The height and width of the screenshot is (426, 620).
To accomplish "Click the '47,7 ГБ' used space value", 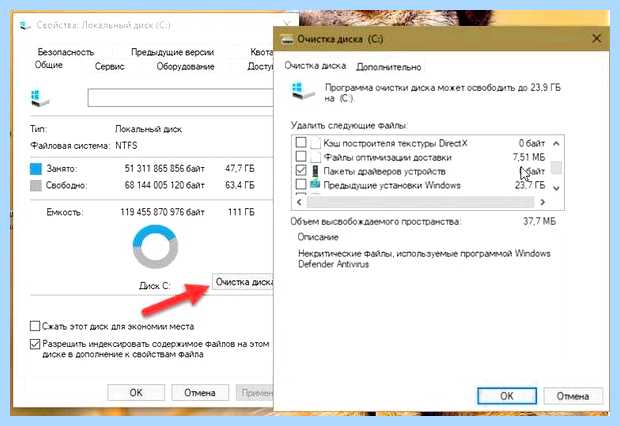I will [240, 169].
